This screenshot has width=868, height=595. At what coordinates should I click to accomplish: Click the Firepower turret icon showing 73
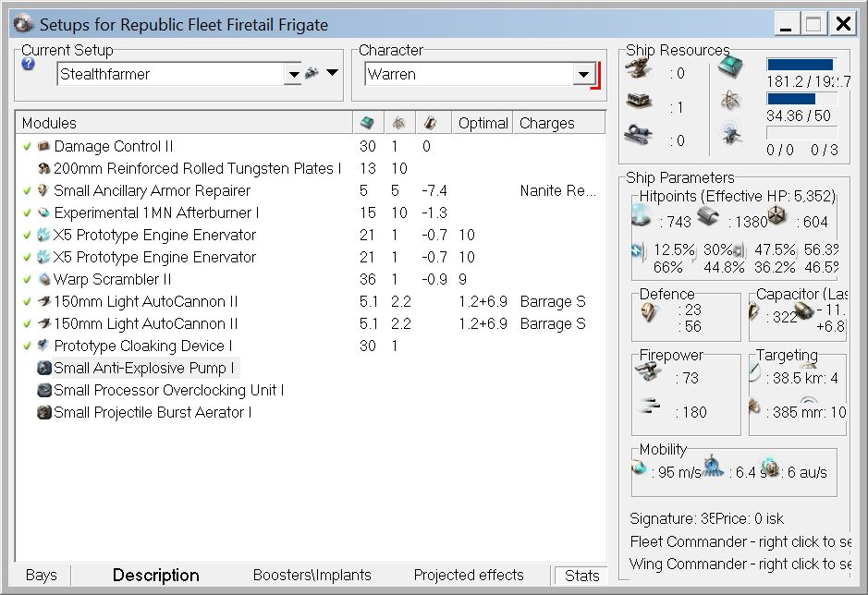tap(648, 372)
